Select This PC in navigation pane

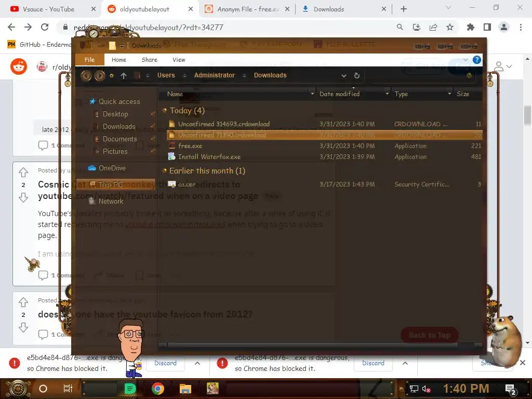pyautogui.click(x=116, y=184)
